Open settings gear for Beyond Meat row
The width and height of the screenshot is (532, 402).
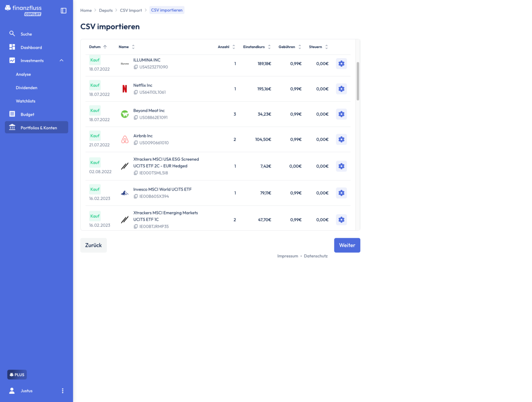pos(341,114)
